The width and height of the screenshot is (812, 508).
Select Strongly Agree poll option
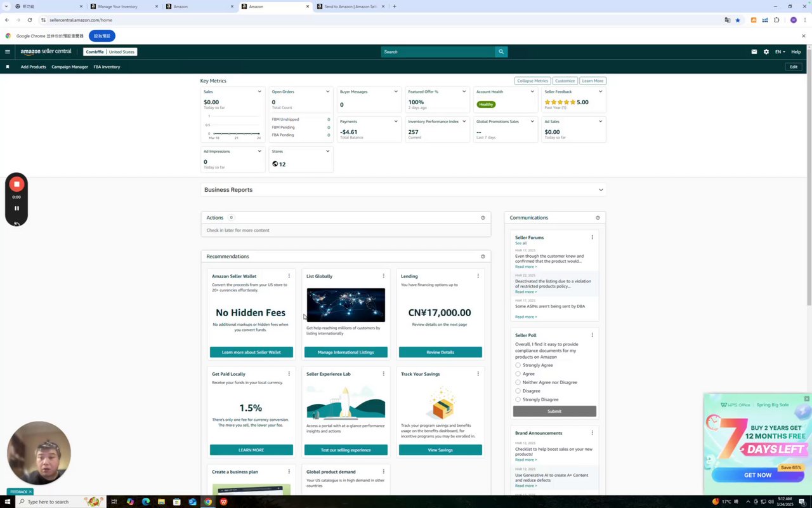[518, 365]
